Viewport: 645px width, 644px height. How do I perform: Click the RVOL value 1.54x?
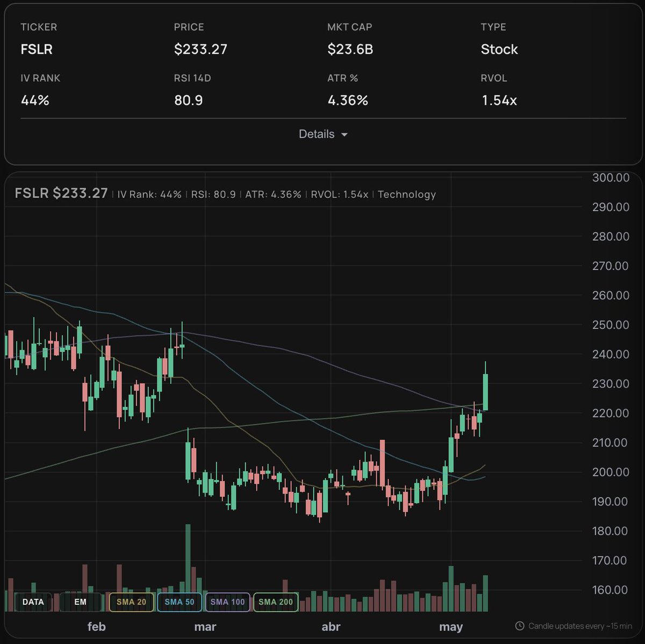pyautogui.click(x=499, y=101)
